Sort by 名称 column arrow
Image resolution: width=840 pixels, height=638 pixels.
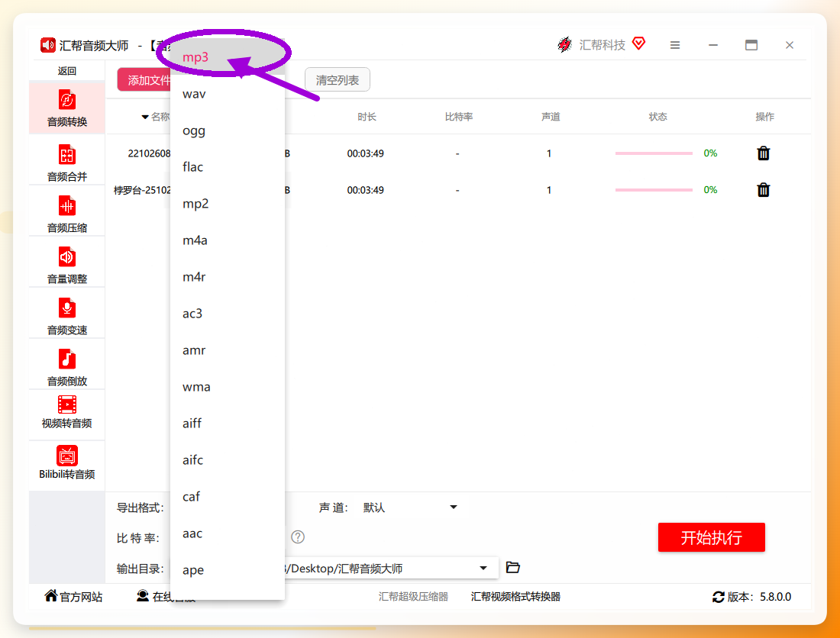click(x=144, y=117)
